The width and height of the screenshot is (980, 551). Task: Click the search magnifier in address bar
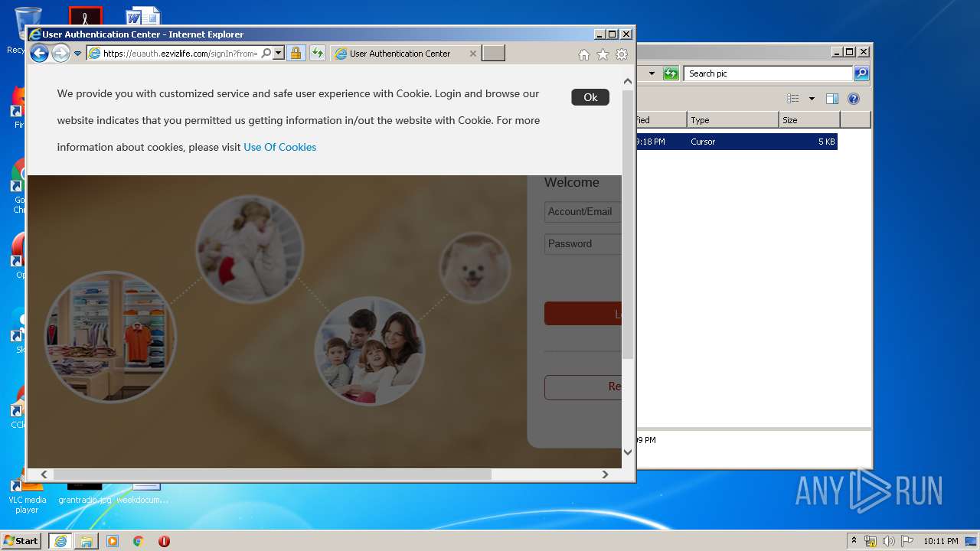(266, 54)
